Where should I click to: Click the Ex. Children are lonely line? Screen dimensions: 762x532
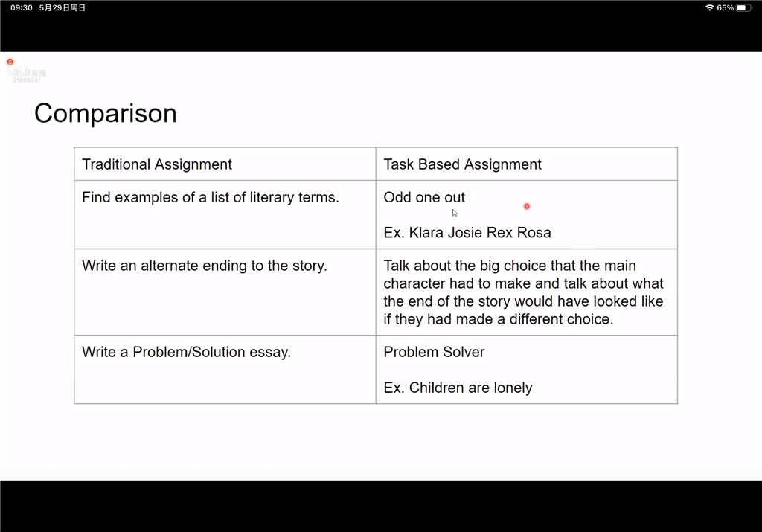(458, 388)
